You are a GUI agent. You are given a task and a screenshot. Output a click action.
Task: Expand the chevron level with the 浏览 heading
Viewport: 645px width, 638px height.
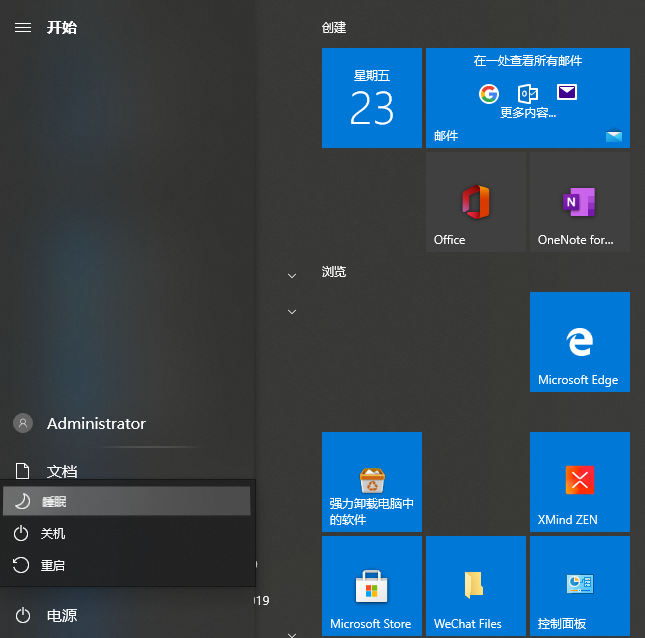tap(292, 275)
